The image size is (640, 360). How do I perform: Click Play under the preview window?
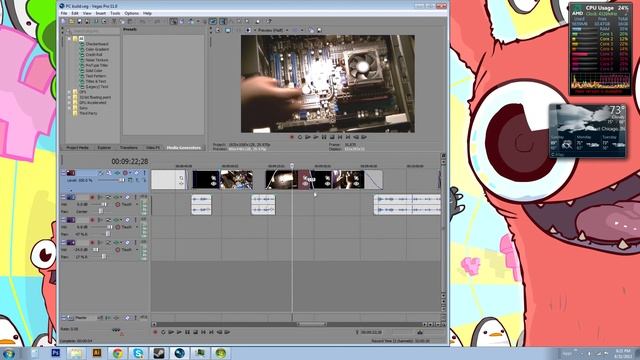point(316,138)
